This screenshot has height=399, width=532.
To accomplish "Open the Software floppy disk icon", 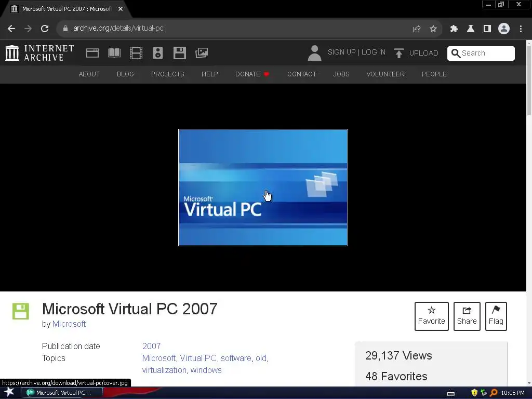I will [179, 53].
